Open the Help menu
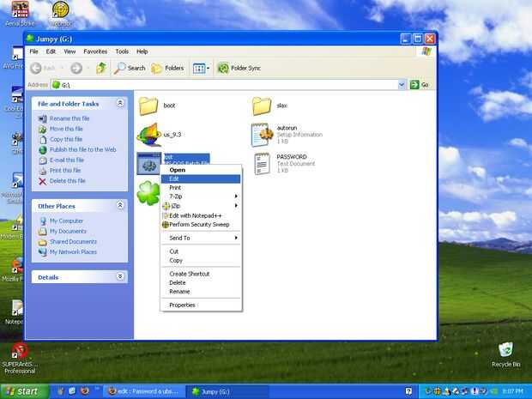The width and height of the screenshot is (532, 399). tap(142, 51)
